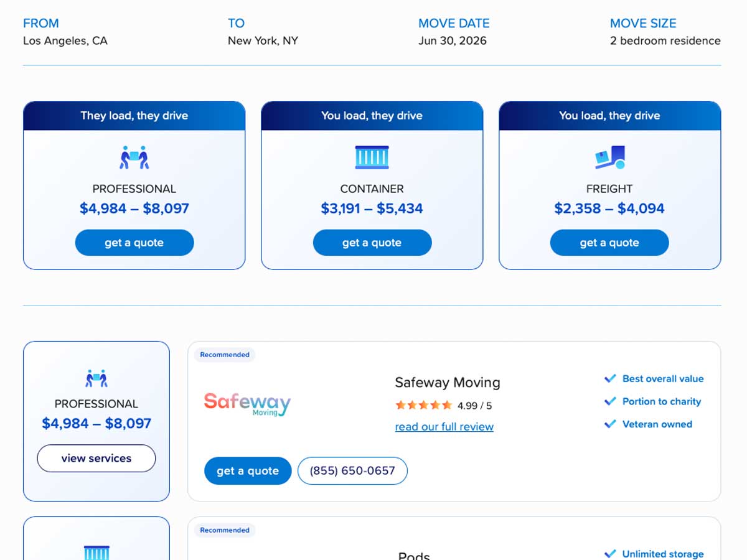Screen dimensions: 747x560
Task: Click checkmark beside Unlimited storage
Action: (610, 554)
